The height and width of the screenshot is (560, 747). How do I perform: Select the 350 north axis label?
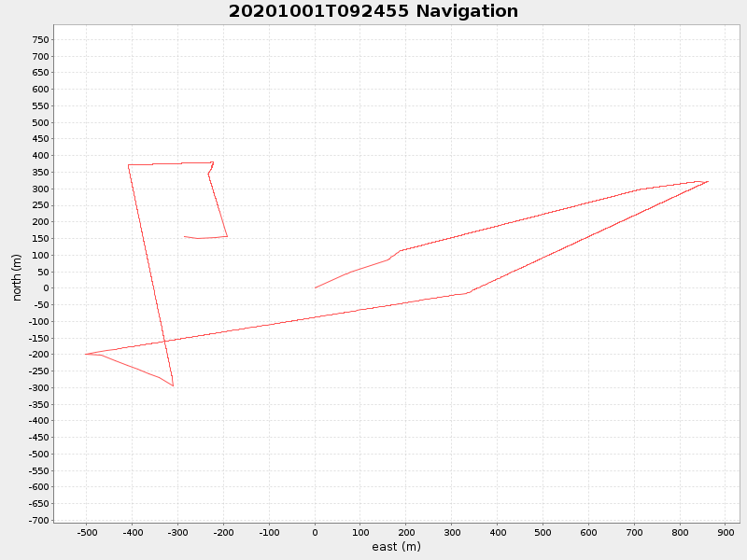tap(40, 172)
